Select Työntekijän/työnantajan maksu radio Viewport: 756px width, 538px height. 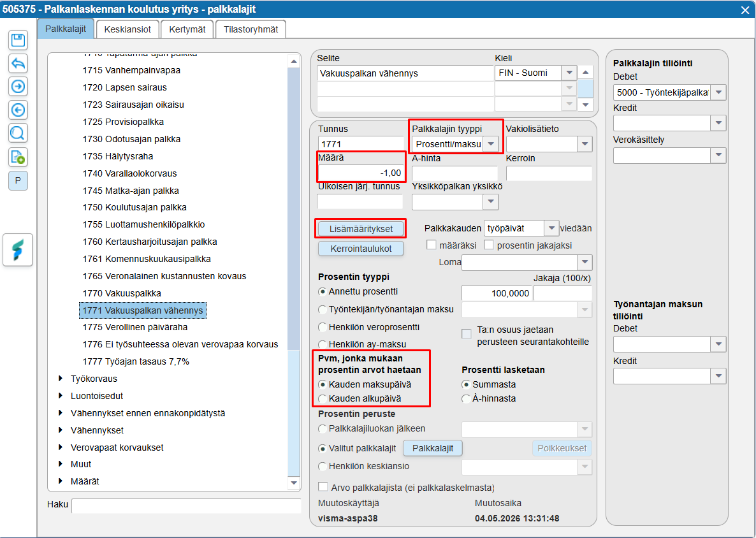click(x=323, y=310)
